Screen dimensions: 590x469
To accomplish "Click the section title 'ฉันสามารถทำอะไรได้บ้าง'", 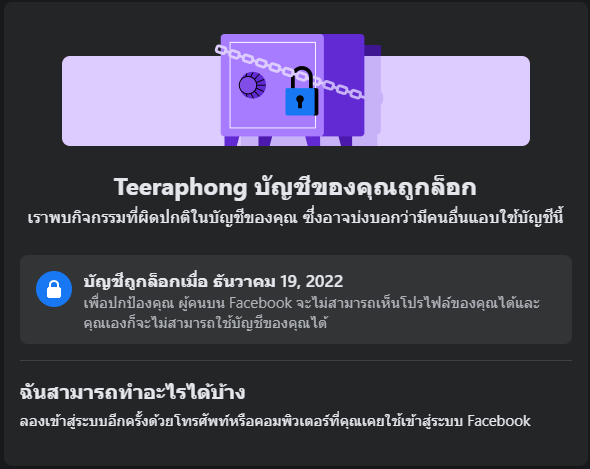I will 132,393.
